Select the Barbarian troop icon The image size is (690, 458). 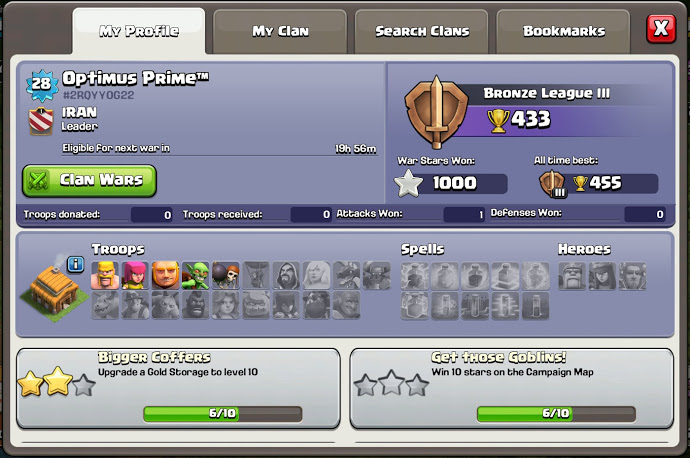[x=105, y=275]
